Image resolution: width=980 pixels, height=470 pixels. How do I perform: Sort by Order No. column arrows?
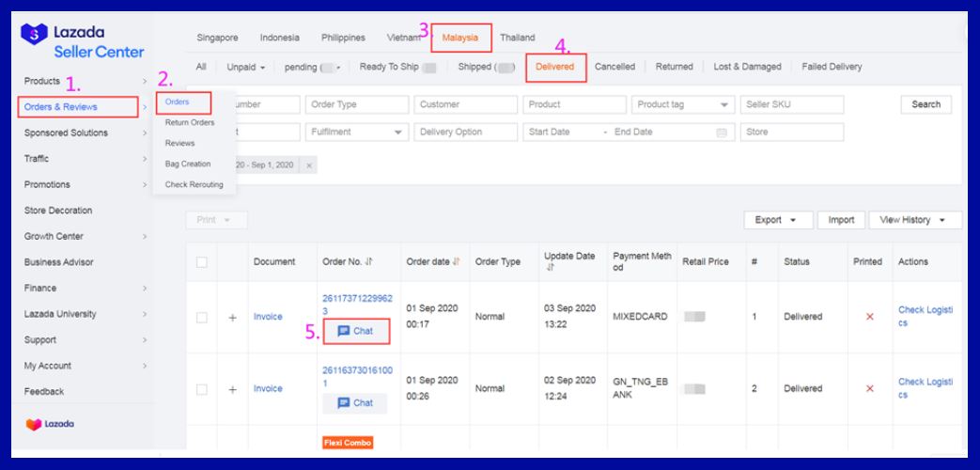pos(368,262)
